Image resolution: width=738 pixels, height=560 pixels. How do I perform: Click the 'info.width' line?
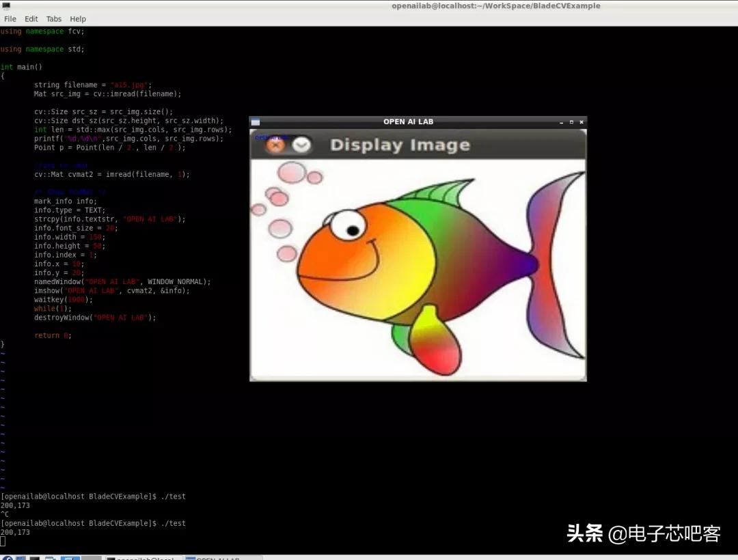[70, 237]
